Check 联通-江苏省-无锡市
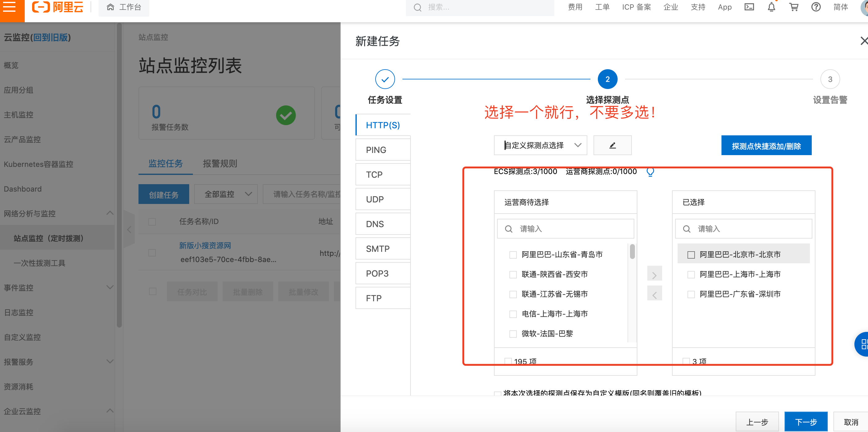This screenshot has height=432, width=868. click(513, 294)
